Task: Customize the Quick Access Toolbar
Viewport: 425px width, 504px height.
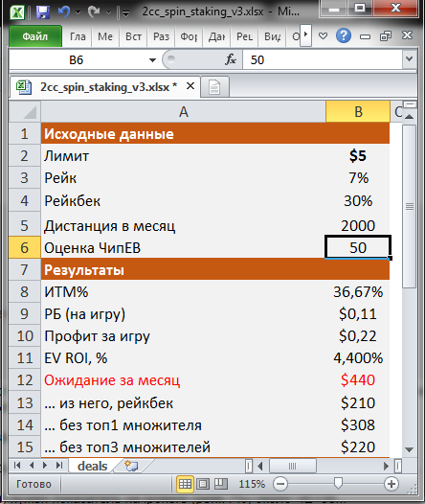Action: coord(125,13)
